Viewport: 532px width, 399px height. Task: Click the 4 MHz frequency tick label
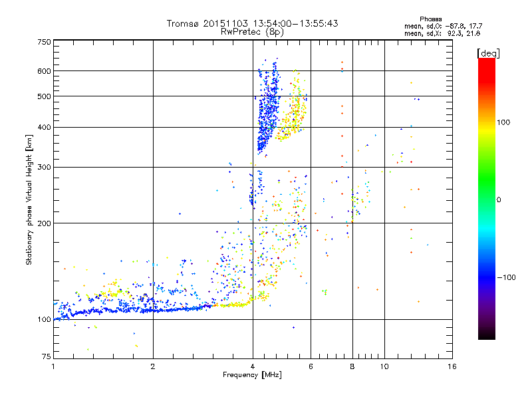253,366
